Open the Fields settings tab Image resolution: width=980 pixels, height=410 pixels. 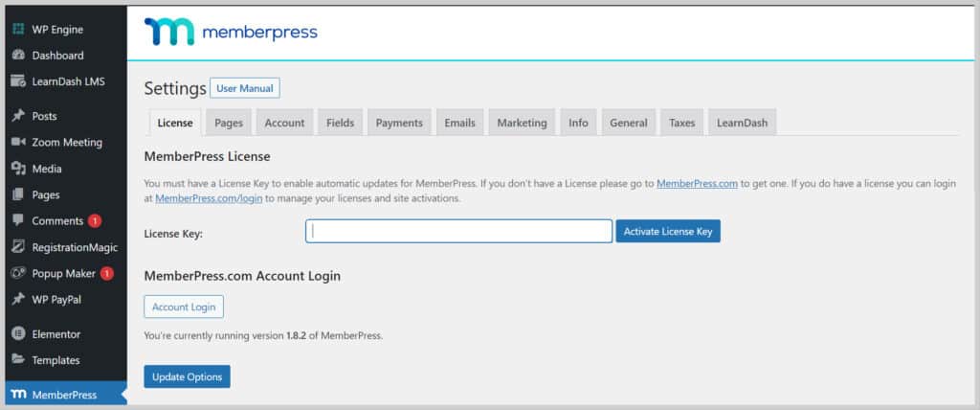[x=340, y=123]
